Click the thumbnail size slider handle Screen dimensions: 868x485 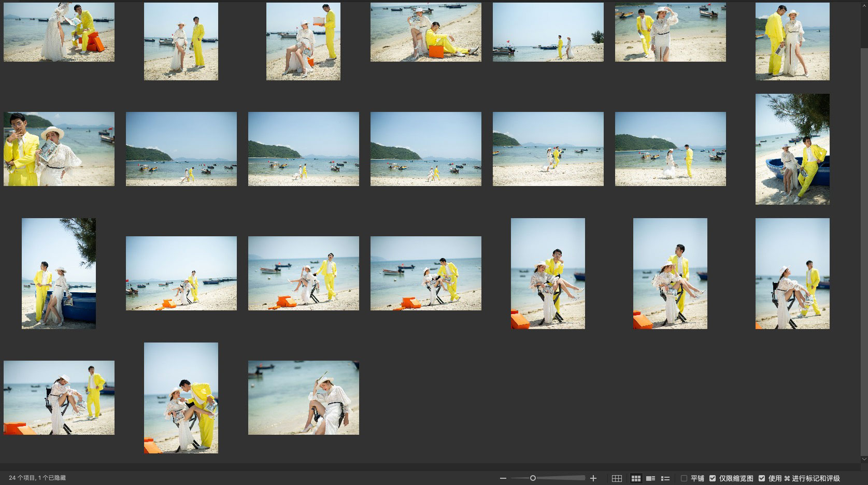click(533, 478)
